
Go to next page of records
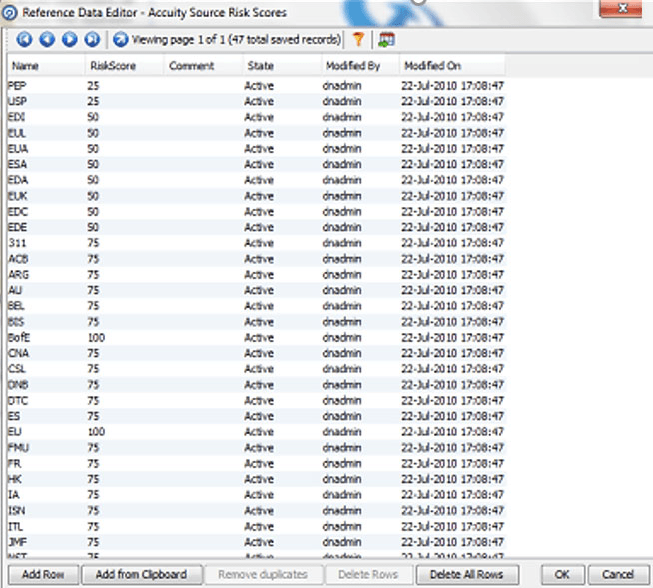70,40
